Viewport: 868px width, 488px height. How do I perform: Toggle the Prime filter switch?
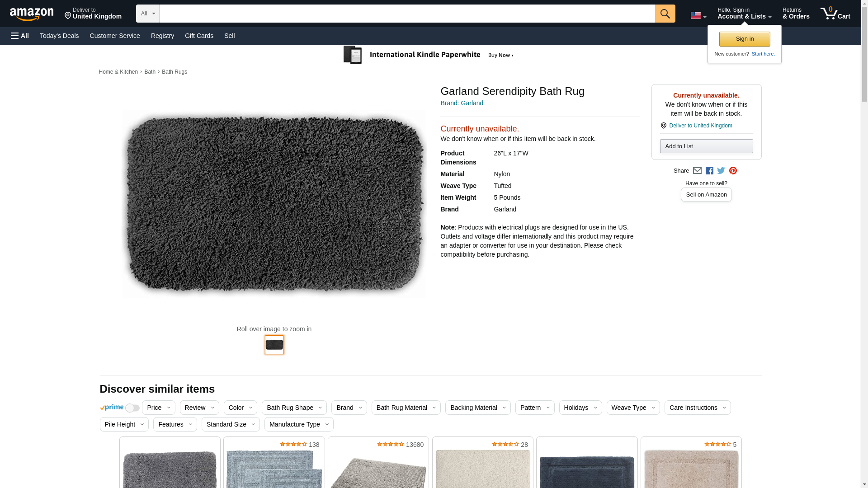click(x=132, y=408)
